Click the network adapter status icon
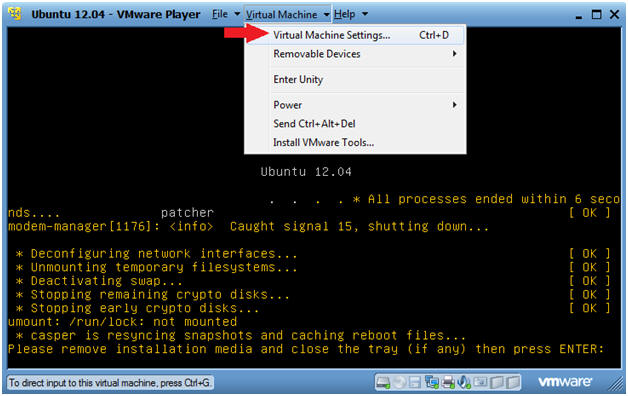 coord(431,382)
